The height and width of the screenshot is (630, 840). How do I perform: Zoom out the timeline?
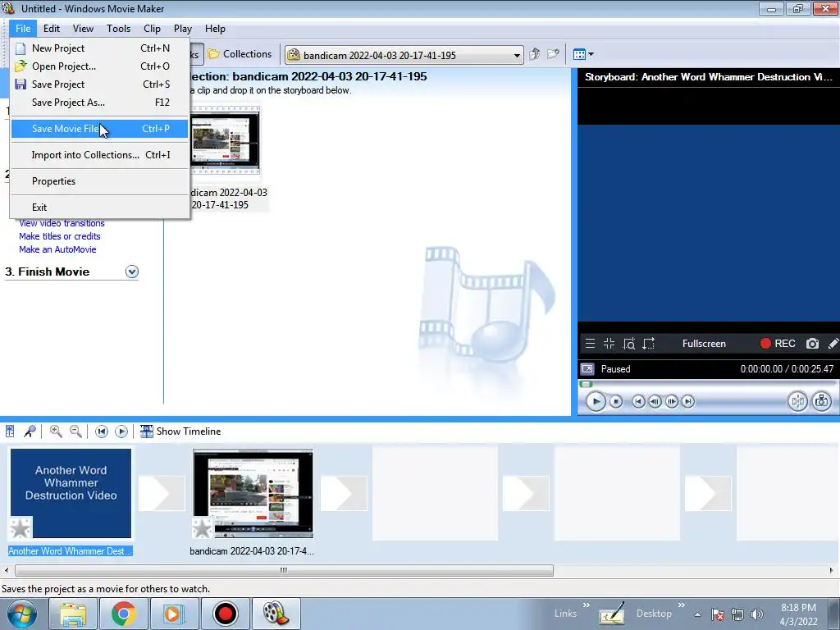pyautogui.click(x=76, y=431)
